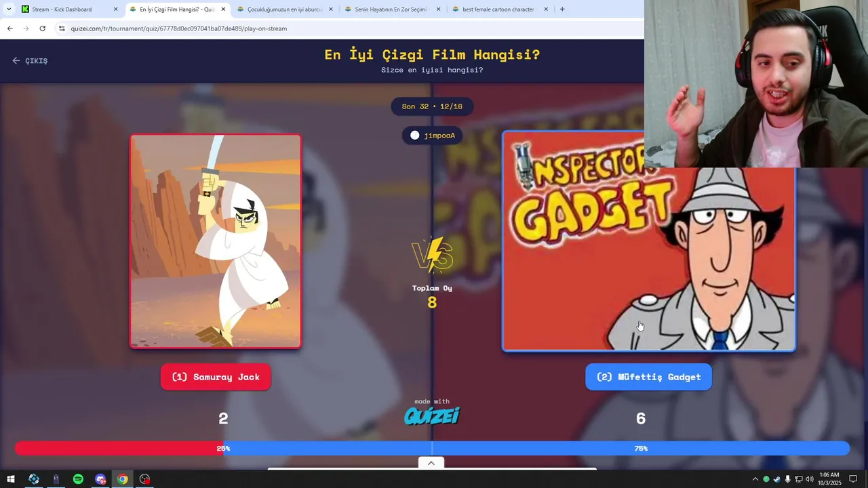
Task: Open the Windows notification center
Action: click(854, 479)
